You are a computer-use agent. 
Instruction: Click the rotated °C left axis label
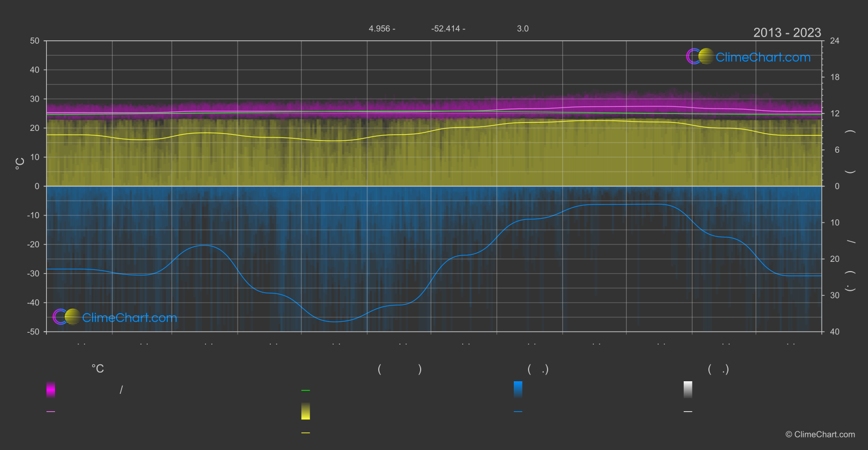(x=20, y=163)
